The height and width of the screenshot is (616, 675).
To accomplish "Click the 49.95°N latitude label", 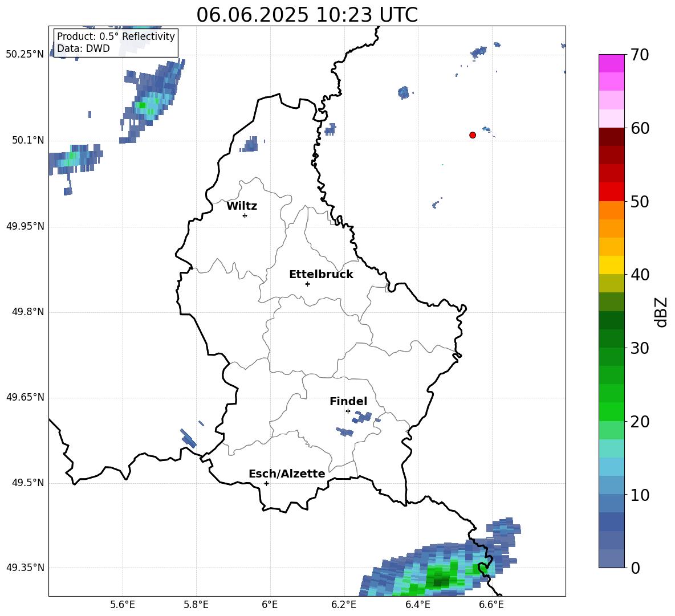I will [25, 226].
